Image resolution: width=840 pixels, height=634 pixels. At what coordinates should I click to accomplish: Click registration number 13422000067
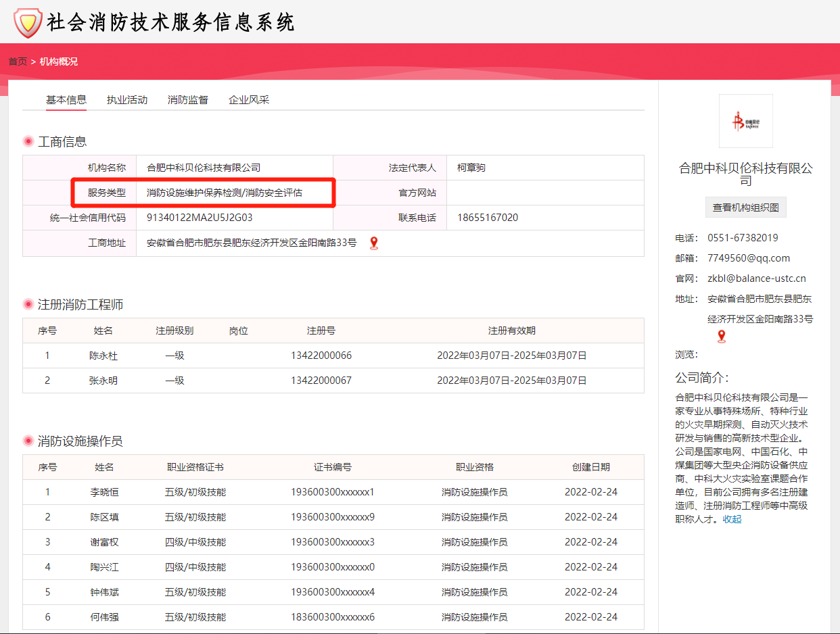click(x=321, y=381)
